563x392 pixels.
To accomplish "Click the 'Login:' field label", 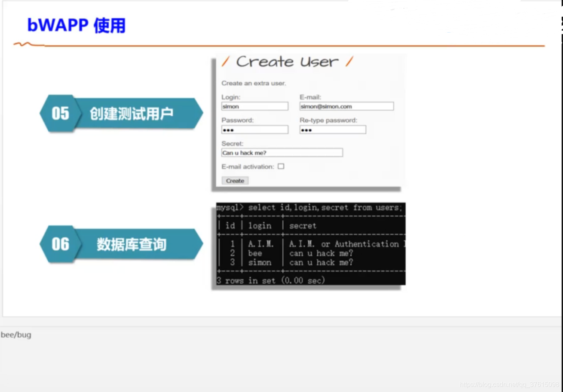I will 231,97.
